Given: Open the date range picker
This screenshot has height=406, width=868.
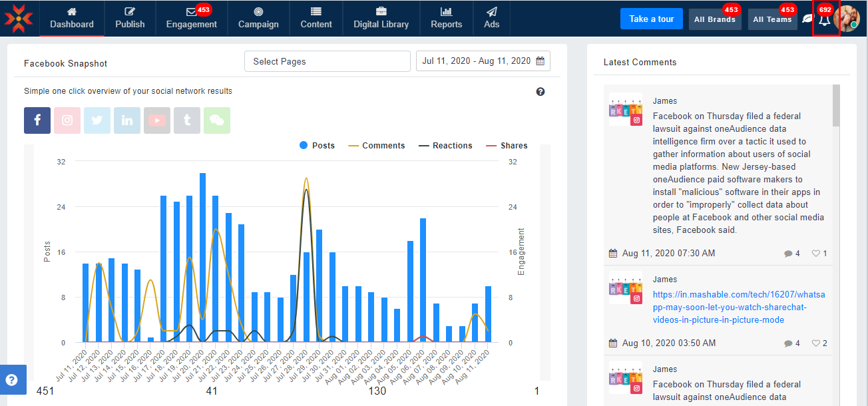Looking at the screenshot, I should [x=483, y=61].
